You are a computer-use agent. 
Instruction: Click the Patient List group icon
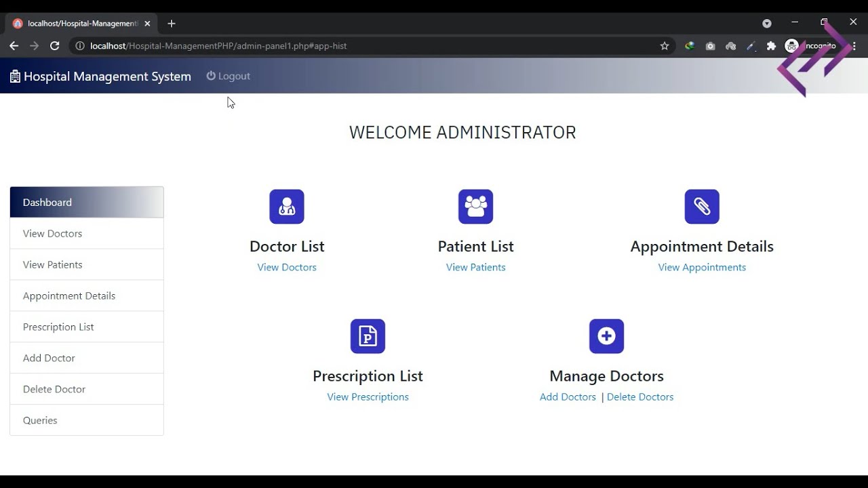pyautogui.click(x=475, y=207)
